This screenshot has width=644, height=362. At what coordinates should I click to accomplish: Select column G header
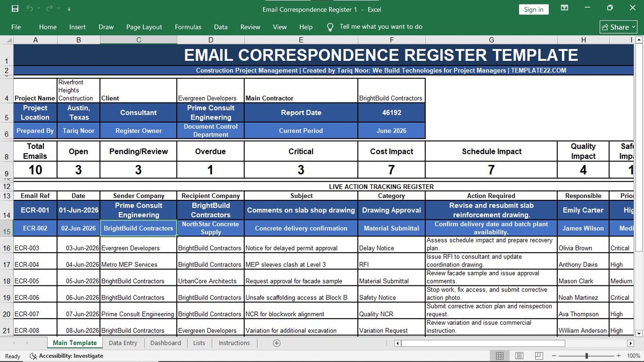click(x=491, y=40)
